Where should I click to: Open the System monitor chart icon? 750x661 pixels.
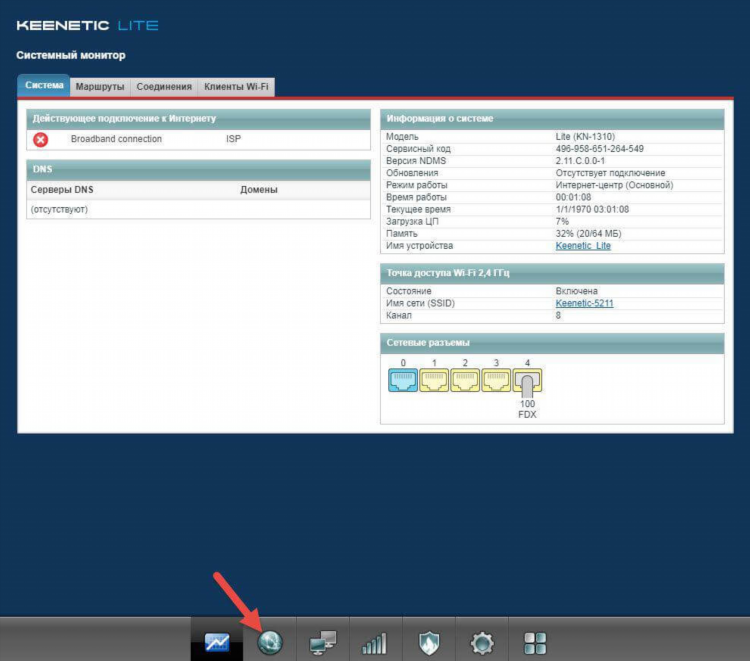[217, 642]
